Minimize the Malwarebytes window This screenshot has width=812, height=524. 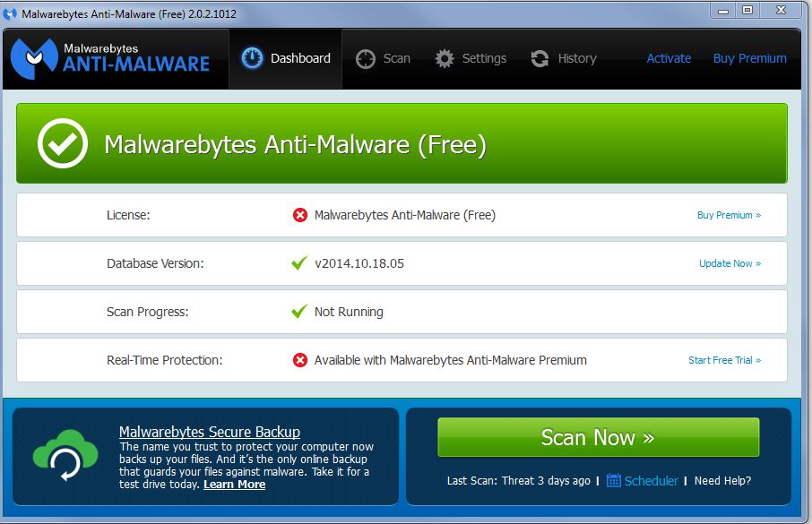(723, 11)
